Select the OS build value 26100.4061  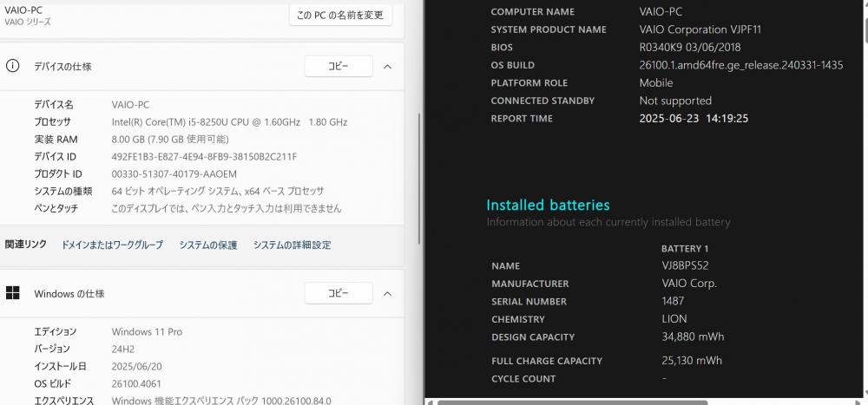point(135,383)
